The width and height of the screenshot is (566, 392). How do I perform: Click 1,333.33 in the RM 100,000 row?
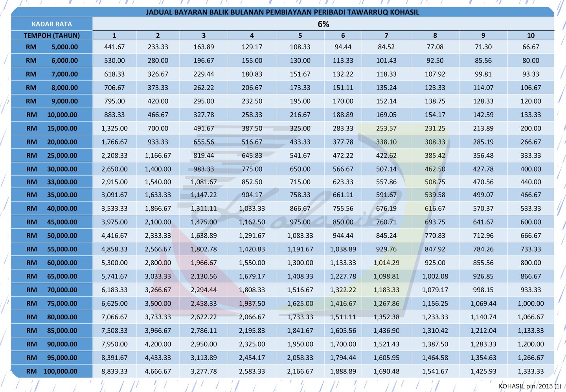tap(531, 371)
